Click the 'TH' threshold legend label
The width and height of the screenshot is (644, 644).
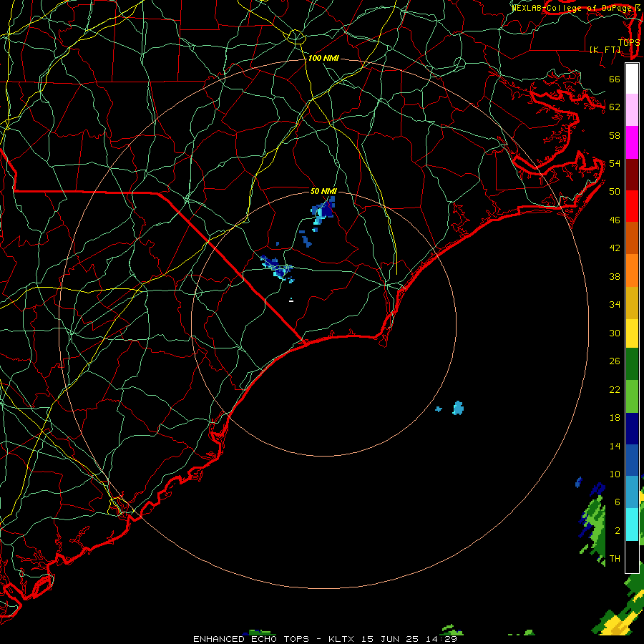(615, 559)
